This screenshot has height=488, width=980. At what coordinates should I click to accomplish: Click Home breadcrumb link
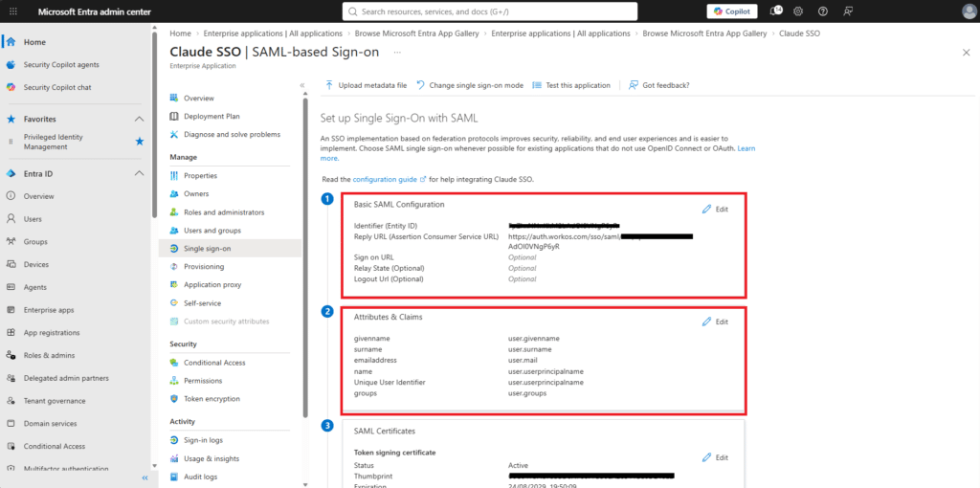pyautogui.click(x=180, y=33)
